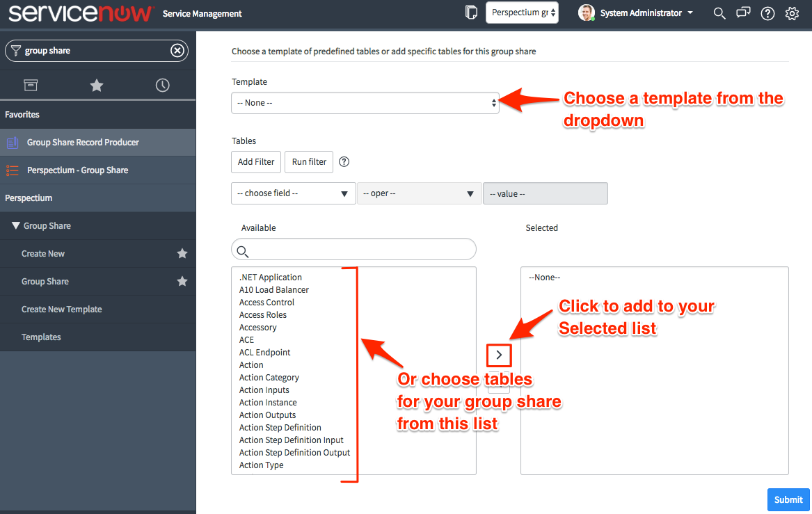Select 'Action Type' table
The image size is (812, 514).
[261, 465]
